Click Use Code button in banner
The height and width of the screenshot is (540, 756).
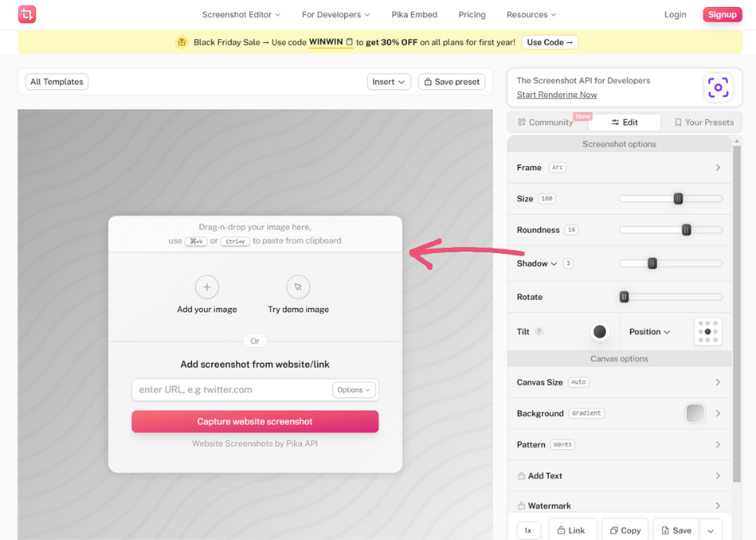click(550, 42)
